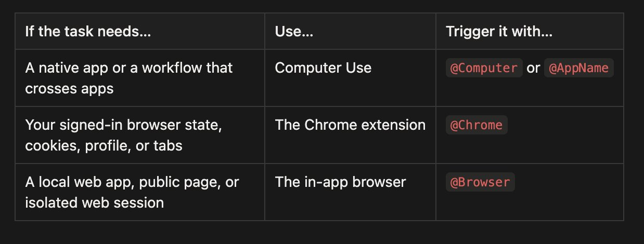Select the "isolated web session" text
Image resolution: width=644 pixels, height=244 pixels.
[x=94, y=202]
